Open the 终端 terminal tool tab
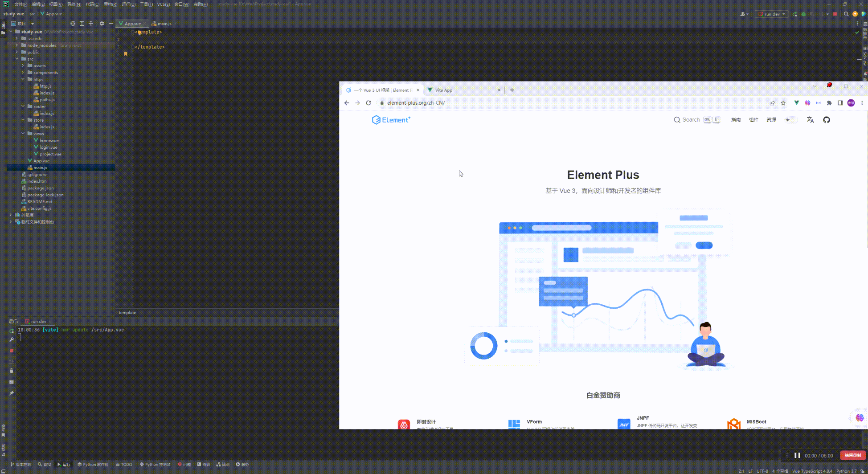 (204, 464)
